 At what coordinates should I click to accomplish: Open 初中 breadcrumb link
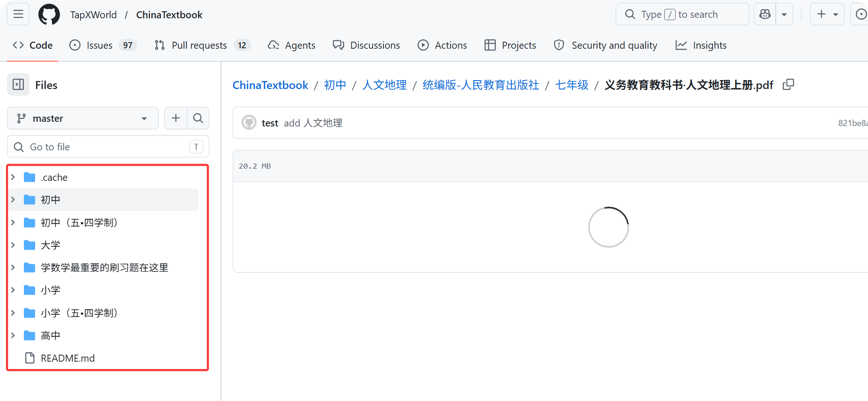(335, 85)
